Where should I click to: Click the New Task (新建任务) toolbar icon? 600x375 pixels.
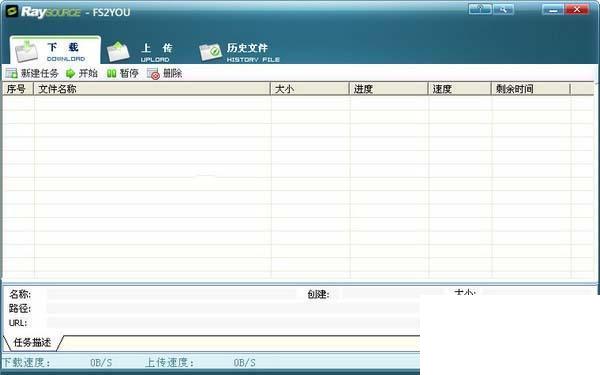coord(11,73)
